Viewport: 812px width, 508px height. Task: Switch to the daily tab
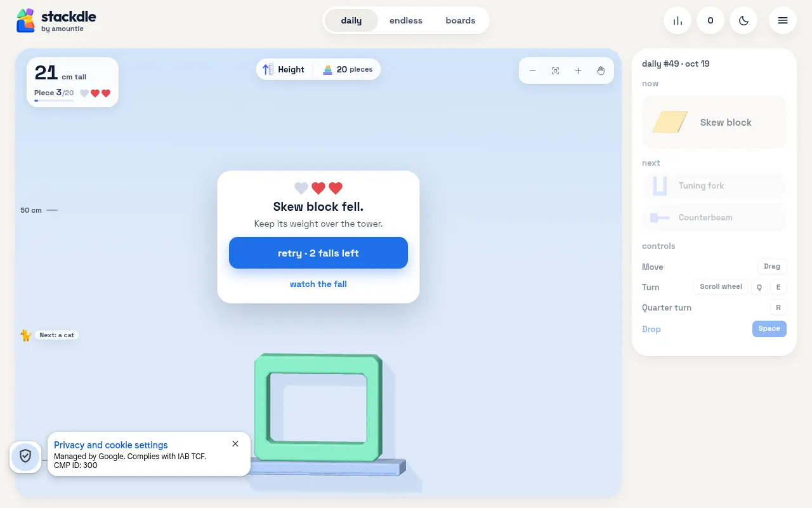coord(351,20)
